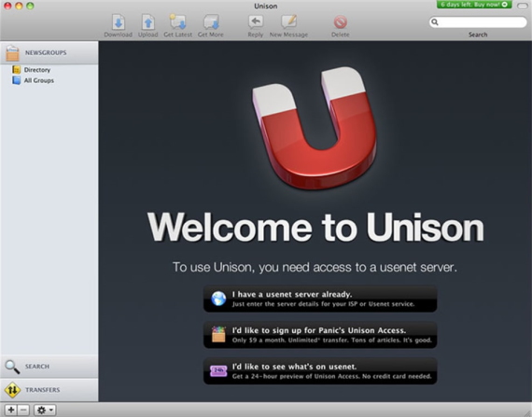Select Directory in the sidebar
This screenshot has height=417, width=532.
coord(37,70)
